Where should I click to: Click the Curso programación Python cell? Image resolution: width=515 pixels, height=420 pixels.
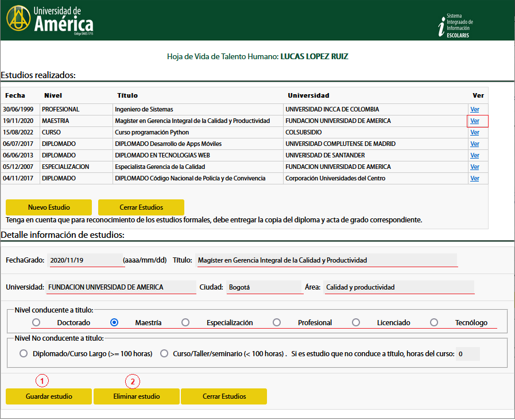pos(198,133)
